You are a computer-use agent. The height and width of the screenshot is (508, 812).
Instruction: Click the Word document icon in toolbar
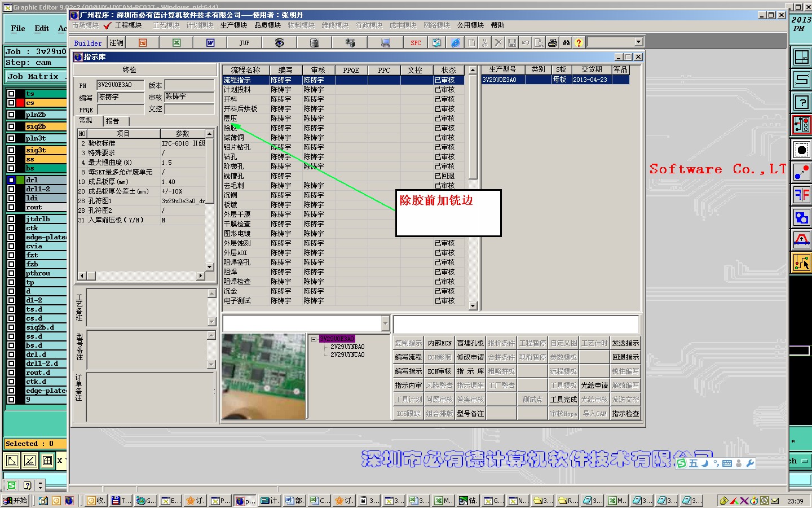pyautogui.click(x=210, y=43)
